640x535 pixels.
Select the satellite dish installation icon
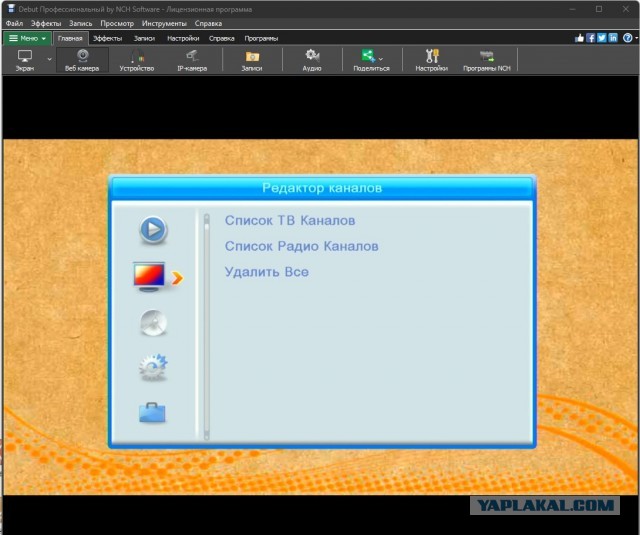tap(153, 323)
